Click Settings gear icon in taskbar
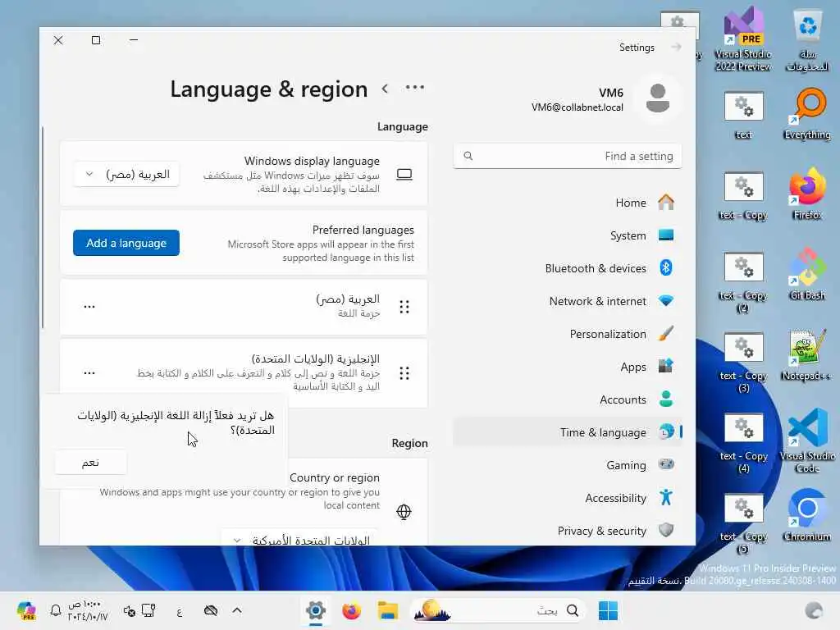Screen dimensions: 840x630 coord(316,610)
